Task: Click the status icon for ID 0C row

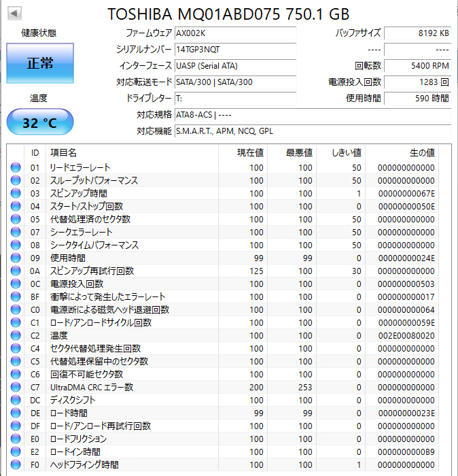Action: coord(16,284)
